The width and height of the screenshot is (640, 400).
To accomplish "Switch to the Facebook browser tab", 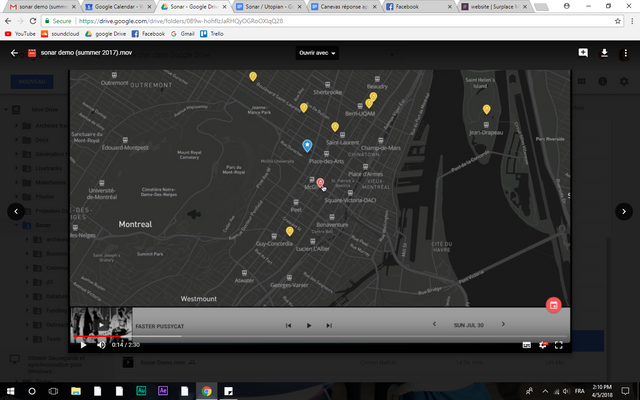I will (419, 7).
